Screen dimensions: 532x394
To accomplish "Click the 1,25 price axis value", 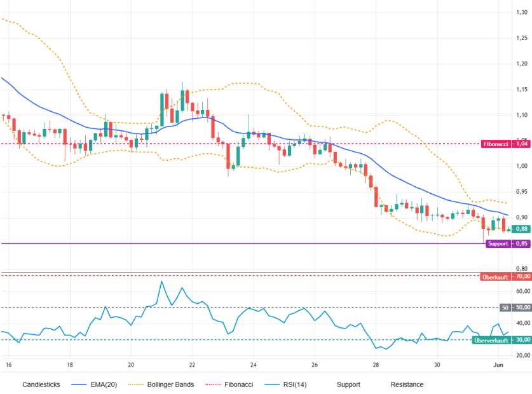I will pyautogui.click(x=522, y=38).
